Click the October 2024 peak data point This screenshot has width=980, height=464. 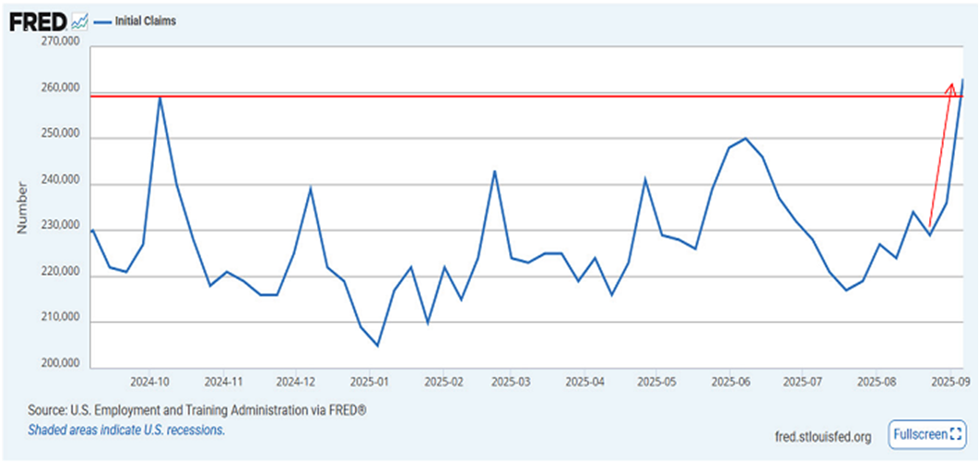pyautogui.click(x=160, y=97)
